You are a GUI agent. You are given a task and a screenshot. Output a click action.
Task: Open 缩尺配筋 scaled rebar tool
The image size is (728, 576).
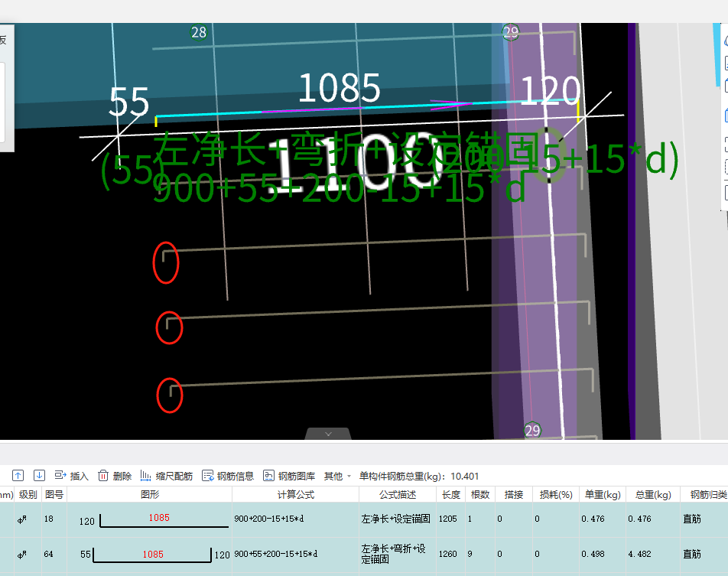pyautogui.click(x=167, y=476)
